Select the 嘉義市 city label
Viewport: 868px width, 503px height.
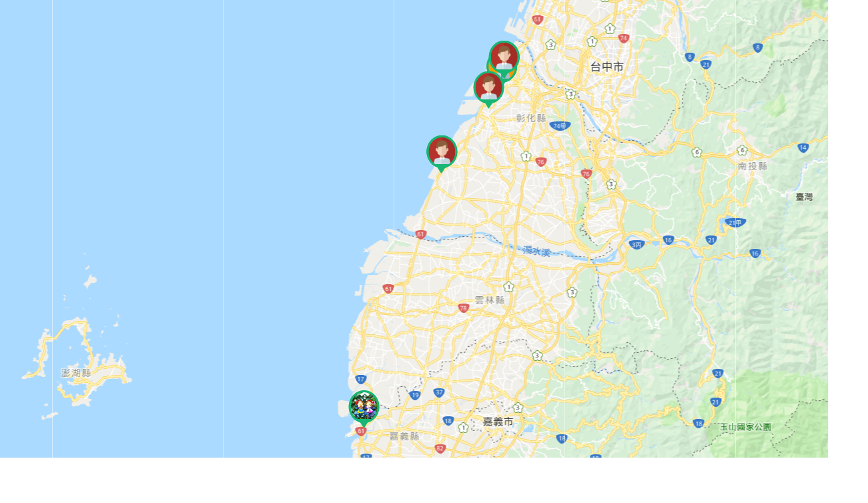(x=498, y=422)
